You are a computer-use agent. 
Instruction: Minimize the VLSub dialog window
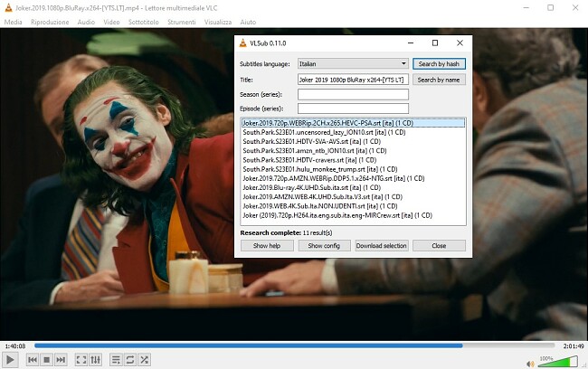(x=411, y=43)
